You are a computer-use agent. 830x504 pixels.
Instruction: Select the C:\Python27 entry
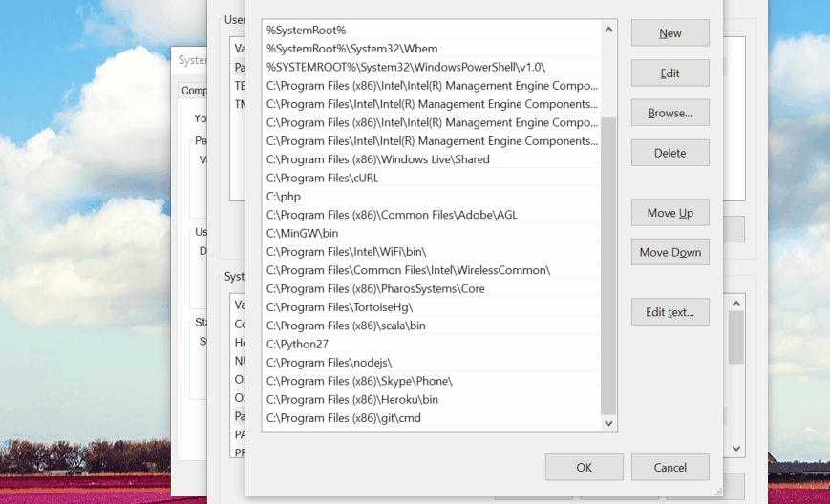[432, 345]
